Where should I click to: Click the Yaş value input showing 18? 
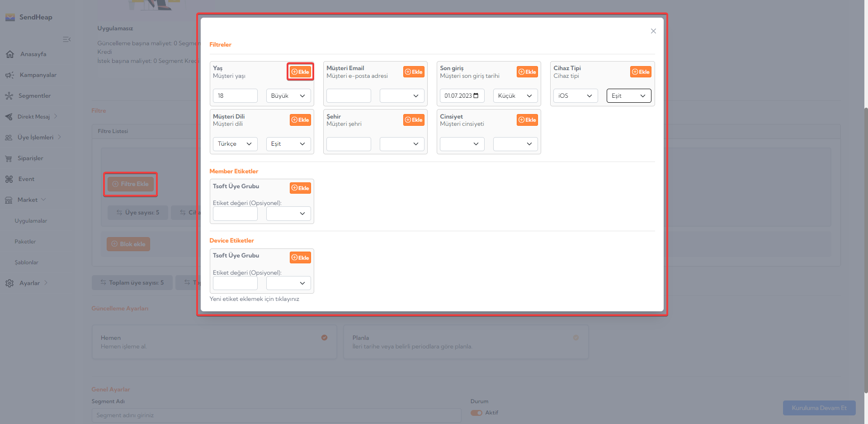pyautogui.click(x=235, y=96)
